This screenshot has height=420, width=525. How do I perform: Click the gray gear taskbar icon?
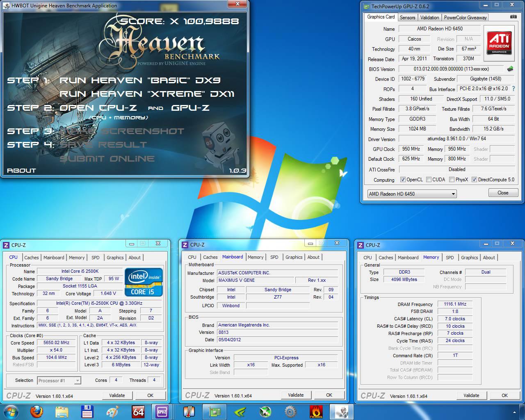[x=290, y=411]
